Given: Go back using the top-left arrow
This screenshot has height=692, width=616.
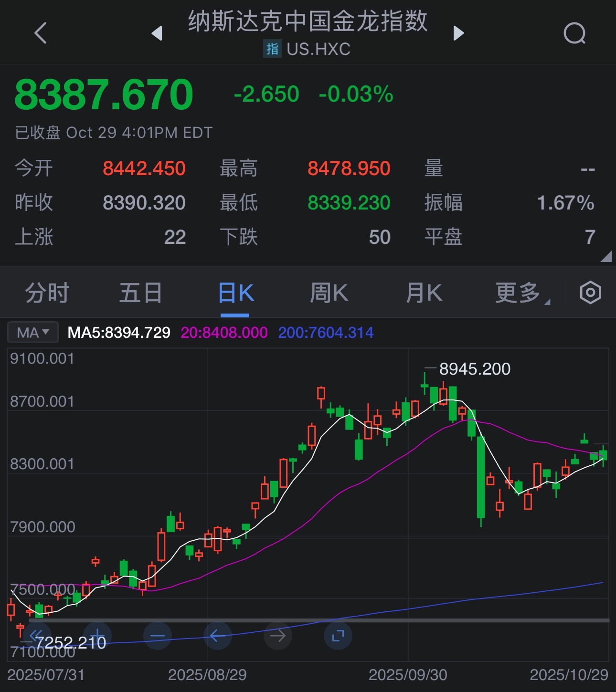Looking at the screenshot, I should [x=41, y=33].
